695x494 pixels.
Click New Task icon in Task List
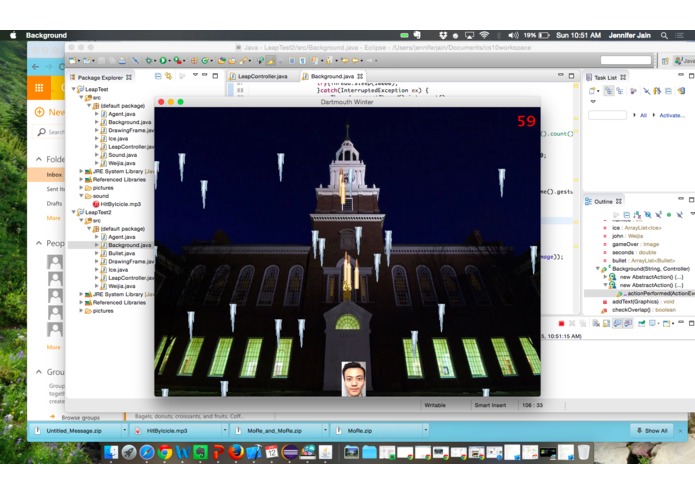pyautogui.click(x=592, y=91)
